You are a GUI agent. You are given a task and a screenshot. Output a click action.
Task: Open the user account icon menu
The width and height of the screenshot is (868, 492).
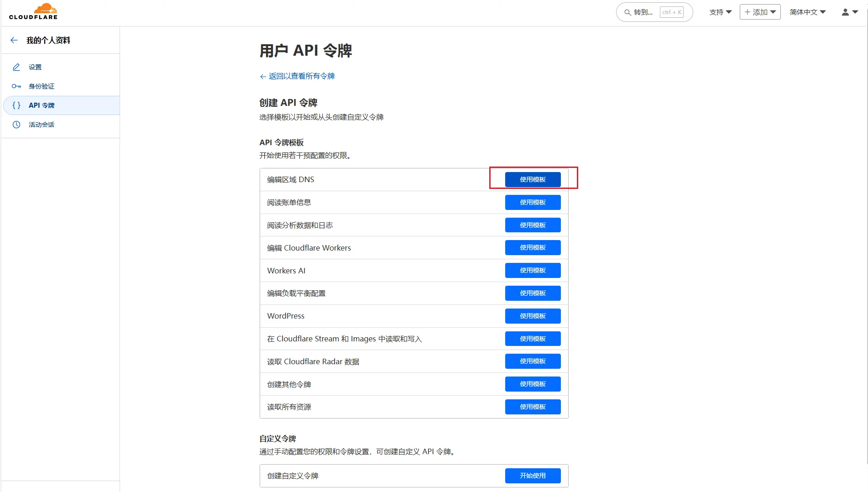click(850, 12)
